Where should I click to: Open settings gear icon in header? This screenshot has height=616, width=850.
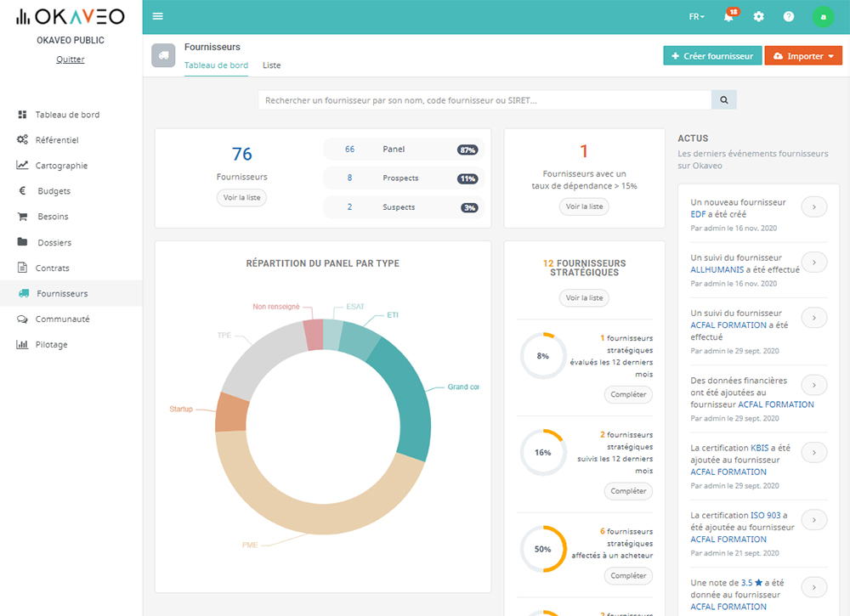click(x=758, y=16)
